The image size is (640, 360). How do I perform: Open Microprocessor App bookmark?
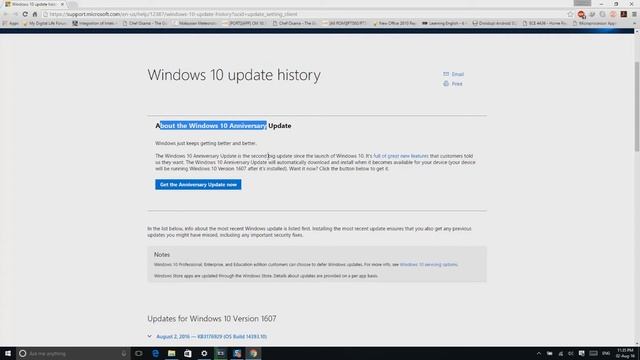(594, 23)
